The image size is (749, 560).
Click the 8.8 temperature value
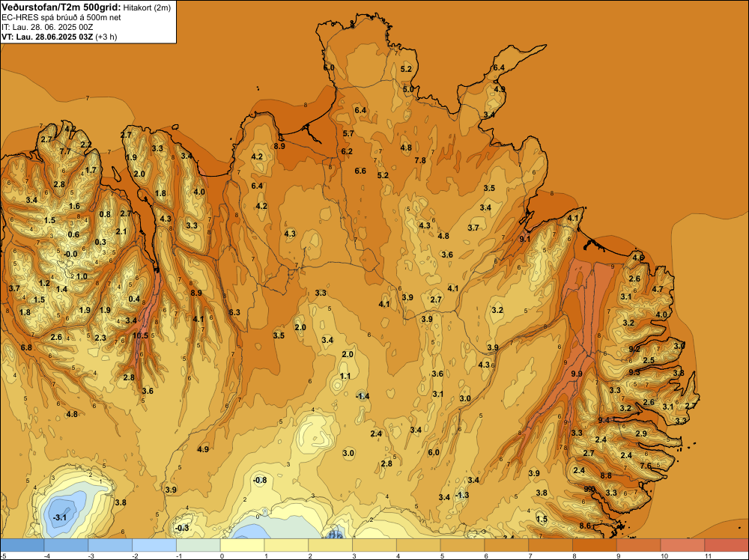tap(606, 476)
